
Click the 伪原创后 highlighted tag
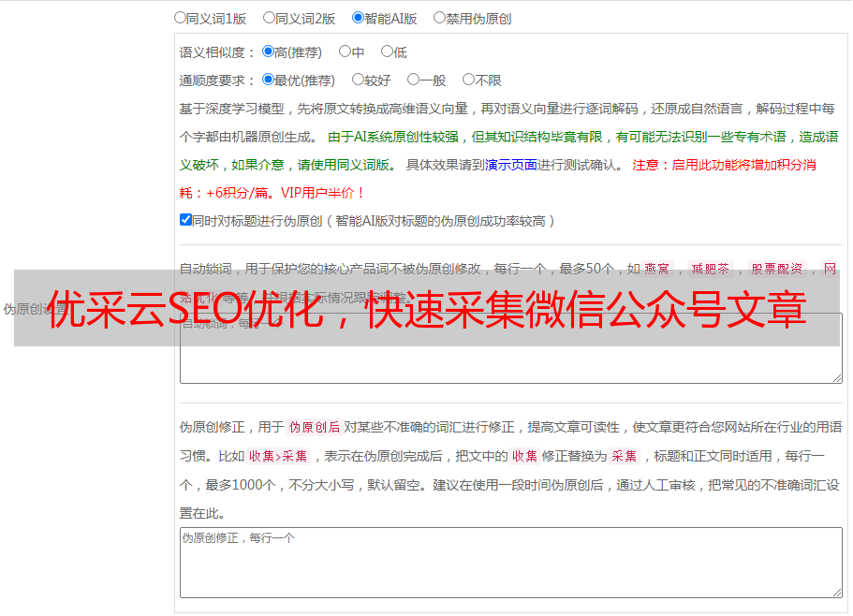pos(315,427)
